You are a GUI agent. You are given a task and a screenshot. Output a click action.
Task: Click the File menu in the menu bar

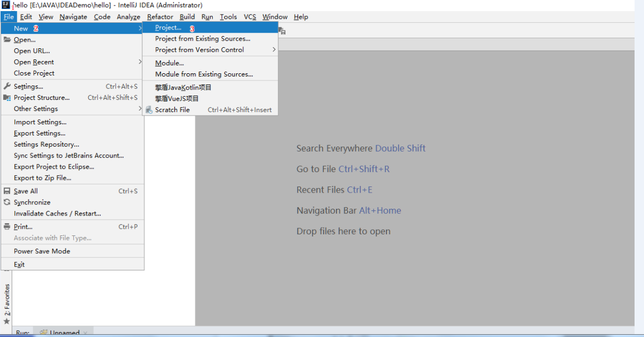(x=9, y=17)
